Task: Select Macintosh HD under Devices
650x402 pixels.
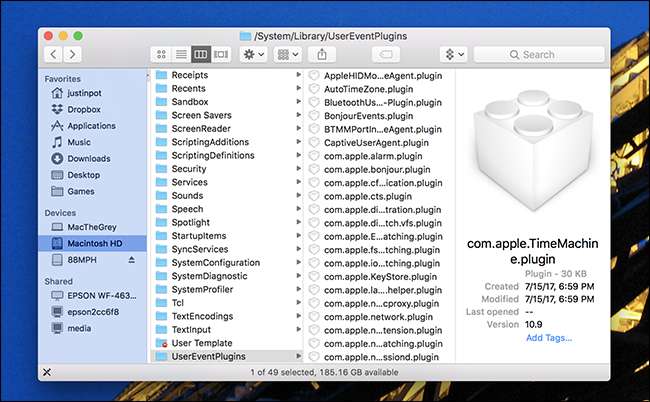Action: click(92, 243)
